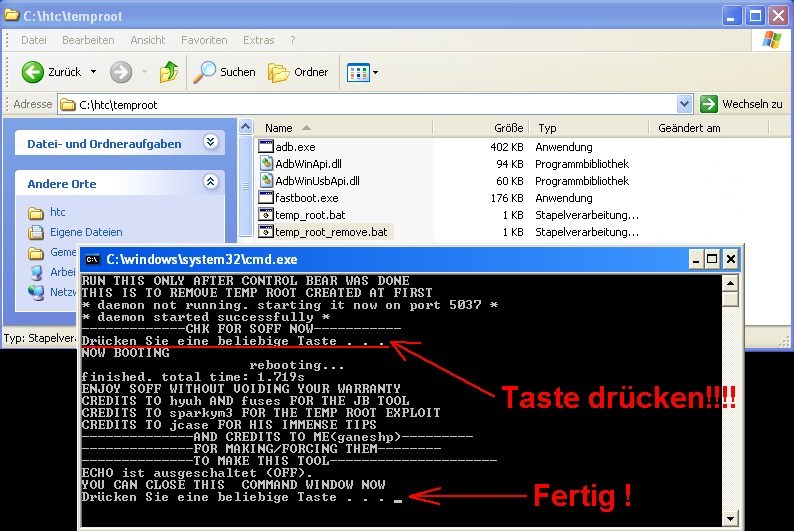Select AdbWinApi.dll library file
This screenshot has width=794, height=531.
309,164
